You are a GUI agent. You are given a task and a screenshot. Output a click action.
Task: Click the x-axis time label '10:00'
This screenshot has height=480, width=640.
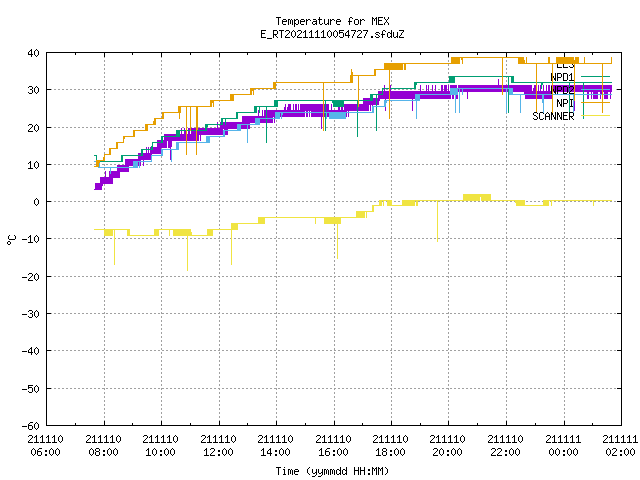pyautogui.click(x=161, y=452)
